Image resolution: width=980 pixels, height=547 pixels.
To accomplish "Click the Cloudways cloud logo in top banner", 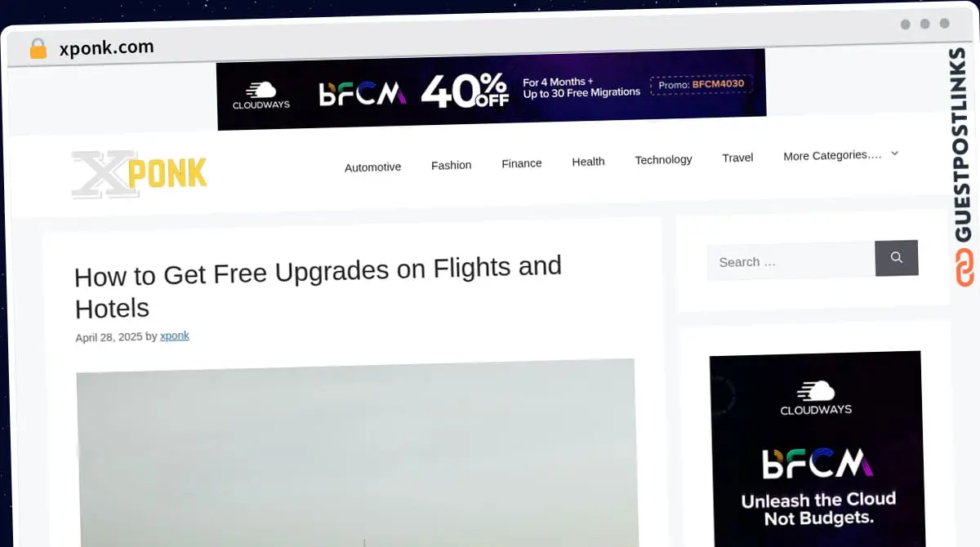I will (261, 96).
